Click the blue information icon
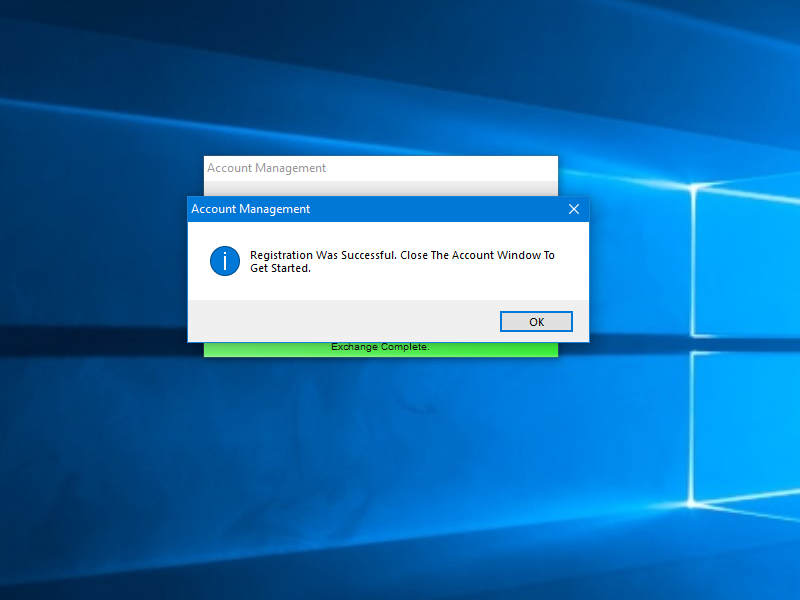 (225, 261)
